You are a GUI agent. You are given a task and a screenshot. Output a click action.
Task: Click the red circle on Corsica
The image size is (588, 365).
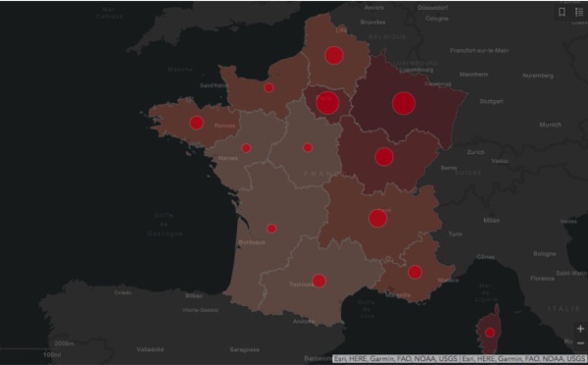click(x=490, y=333)
